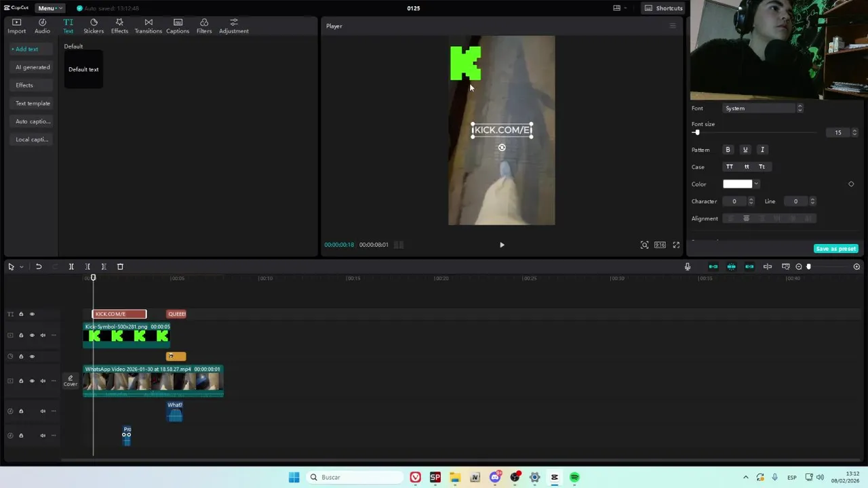The image size is (868, 488).
Task: Open the Import media tab
Action: 16,26
